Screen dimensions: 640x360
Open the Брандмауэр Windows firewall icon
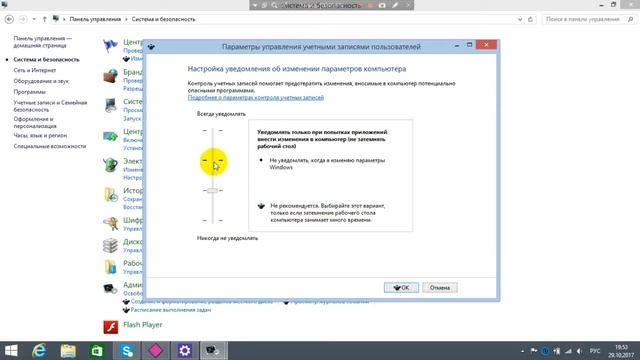110,76
